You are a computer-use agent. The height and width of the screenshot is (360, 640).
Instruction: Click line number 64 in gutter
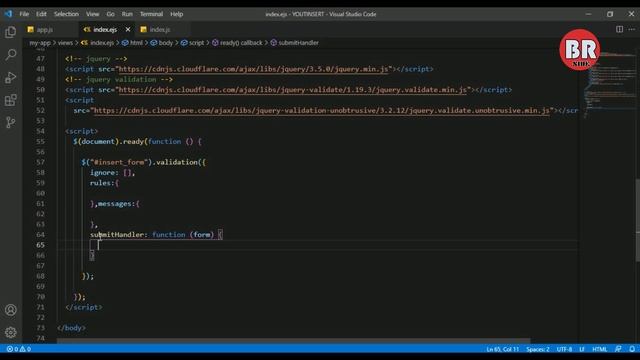coord(40,235)
